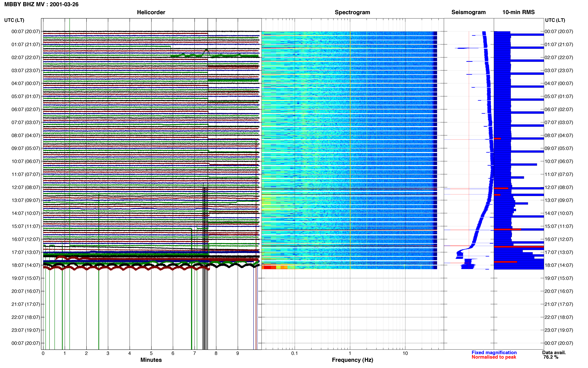Click left time label '06:07 (02:07)'

[26, 109]
